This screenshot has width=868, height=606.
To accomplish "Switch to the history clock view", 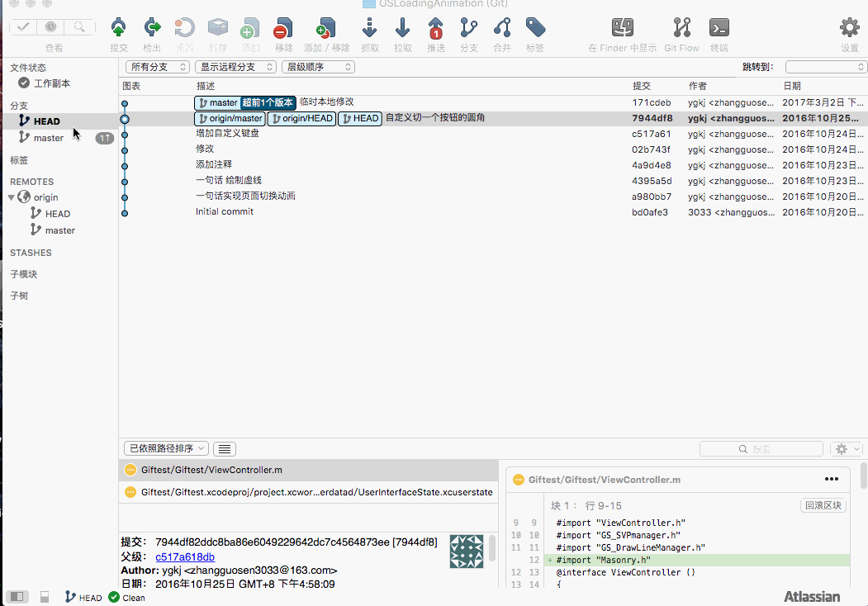I will (51, 27).
